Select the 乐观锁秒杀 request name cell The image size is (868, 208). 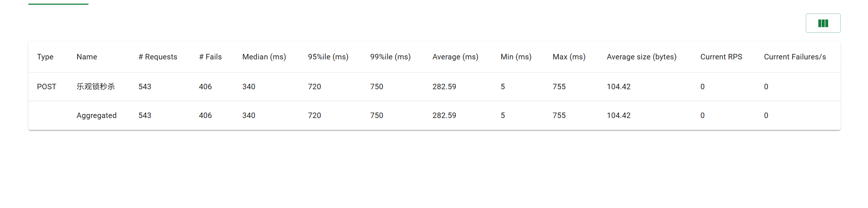pos(96,87)
